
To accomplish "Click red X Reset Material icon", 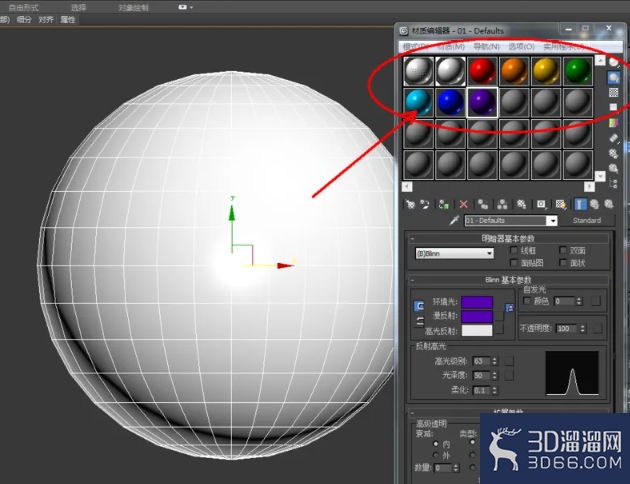I will tap(463, 204).
